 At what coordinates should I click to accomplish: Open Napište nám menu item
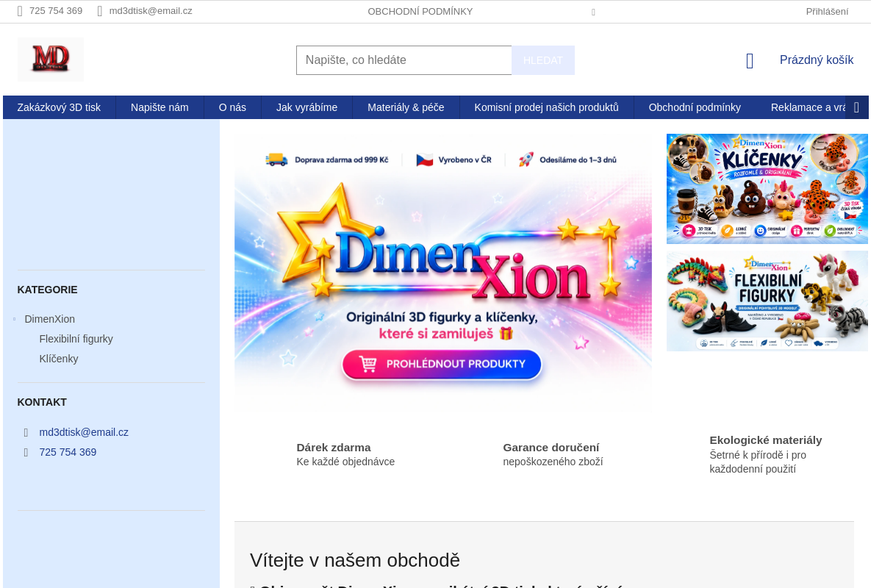(x=159, y=107)
